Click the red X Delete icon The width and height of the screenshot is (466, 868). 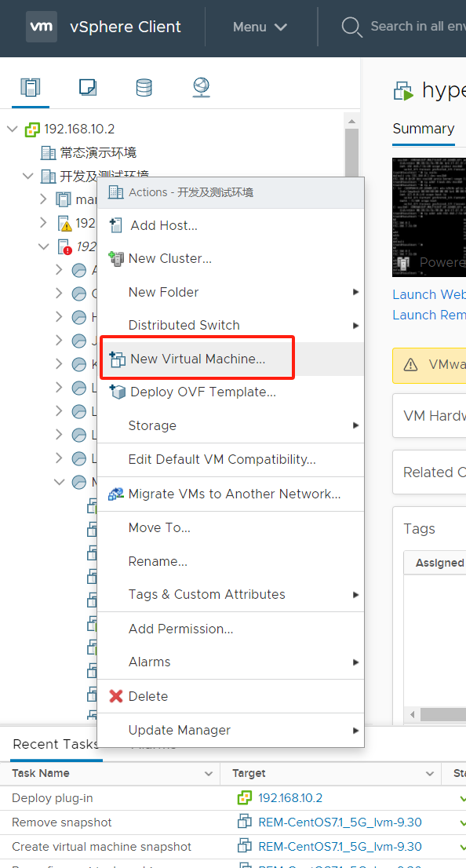pyautogui.click(x=115, y=696)
